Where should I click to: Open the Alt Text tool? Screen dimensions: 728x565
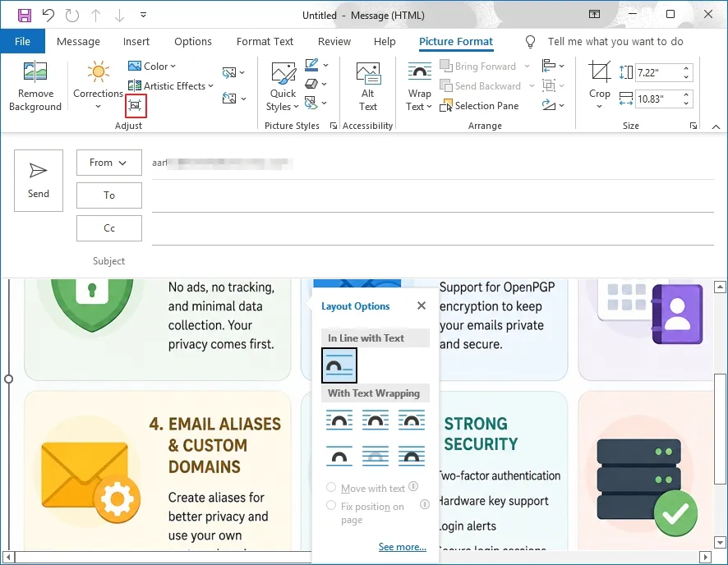pyautogui.click(x=368, y=86)
